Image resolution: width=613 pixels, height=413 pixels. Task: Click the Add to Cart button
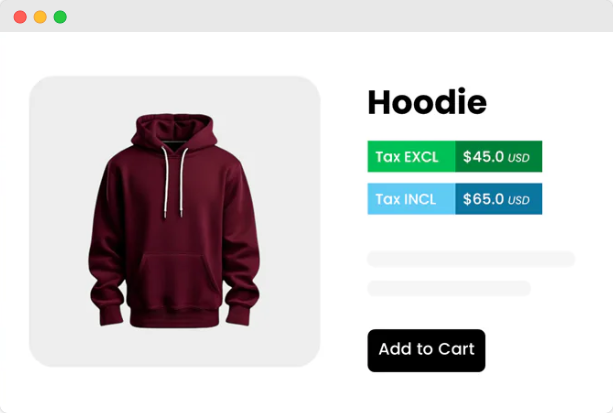tap(426, 350)
